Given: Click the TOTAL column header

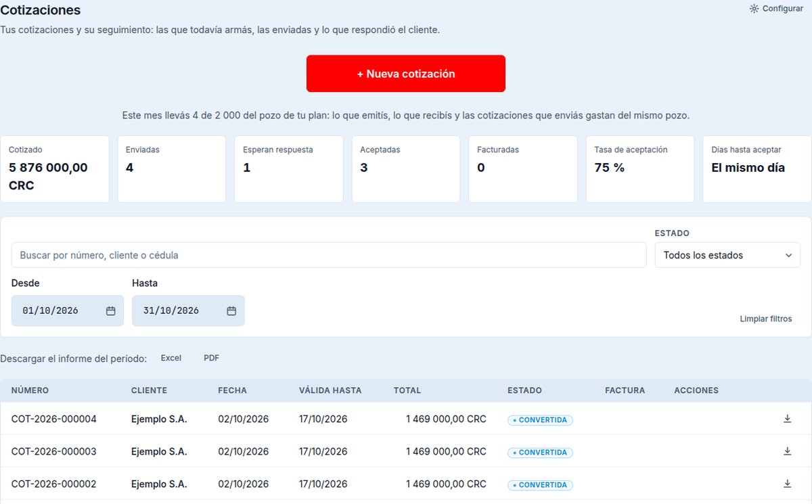Looking at the screenshot, I should click(x=407, y=390).
